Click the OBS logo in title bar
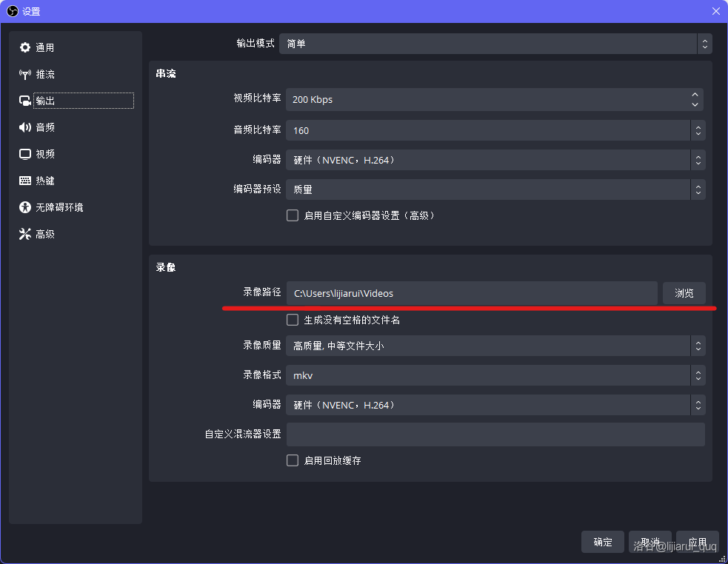728x564 pixels. [x=13, y=11]
